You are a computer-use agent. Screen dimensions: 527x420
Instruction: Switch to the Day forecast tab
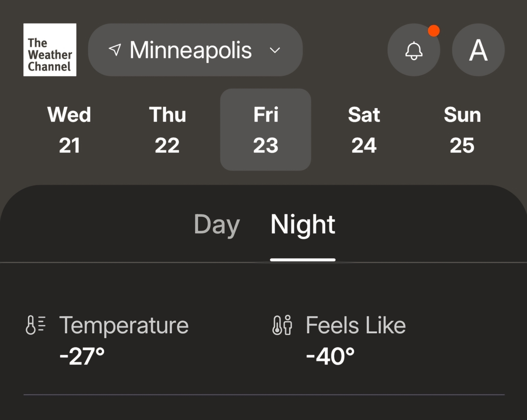coord(217,224)
